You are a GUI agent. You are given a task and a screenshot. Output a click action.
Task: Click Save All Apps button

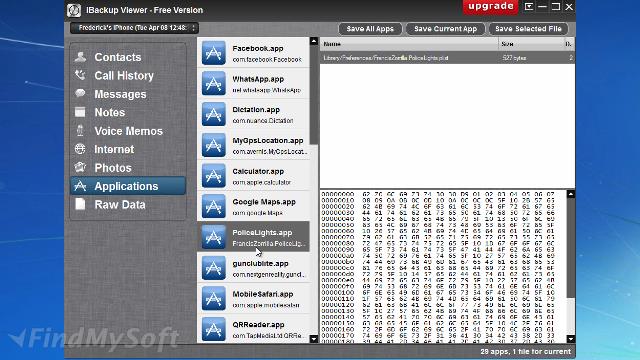coord(370,29)
